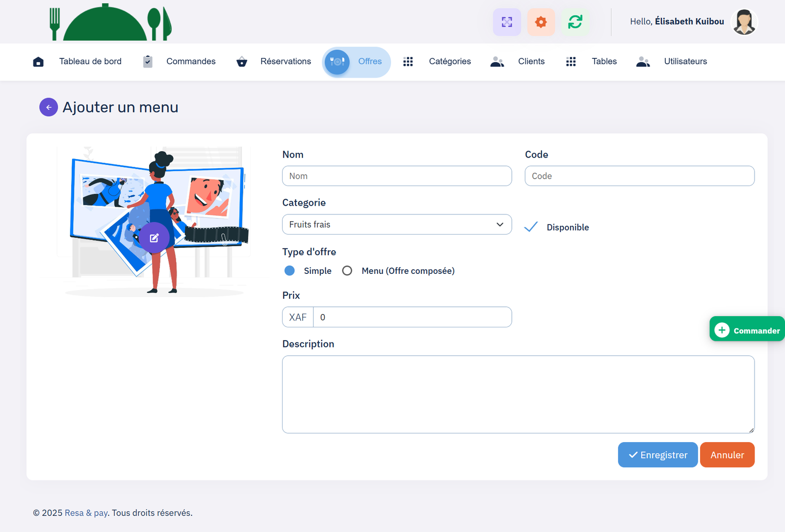Click the Réservations basket icon
The image size is (785, 532).
[x=241, y=62]
